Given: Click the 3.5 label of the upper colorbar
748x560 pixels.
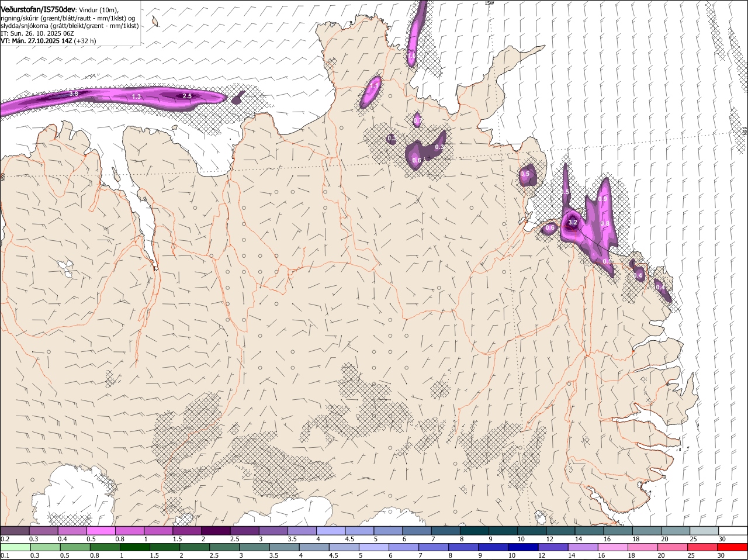Looking at the screenshot, I should (x=292, y=539).
